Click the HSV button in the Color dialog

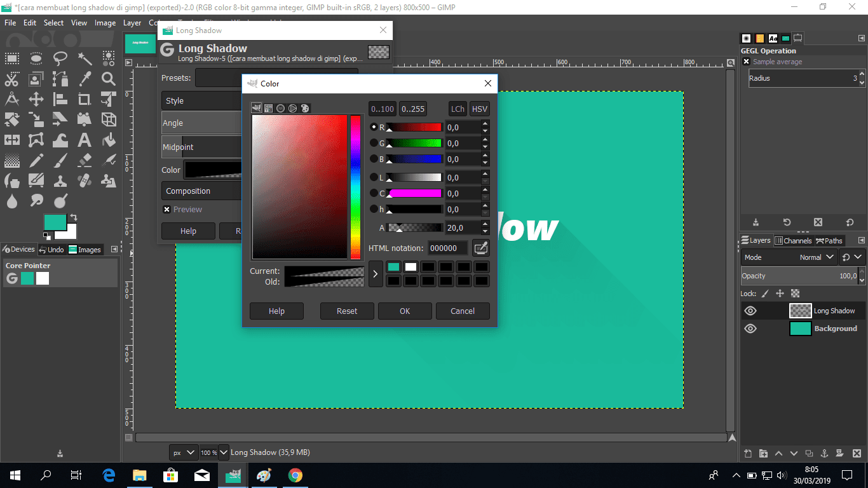(479, 109)
